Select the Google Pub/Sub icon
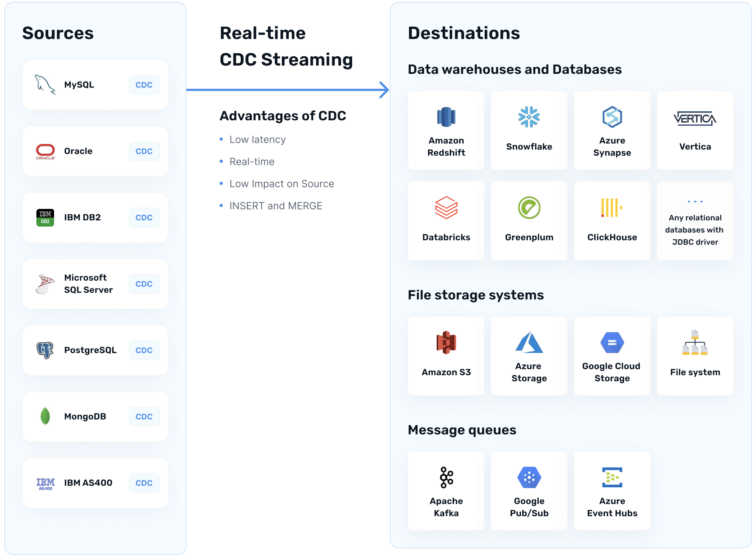Viewport: 756px width, 559px height. tap(529, 478)
